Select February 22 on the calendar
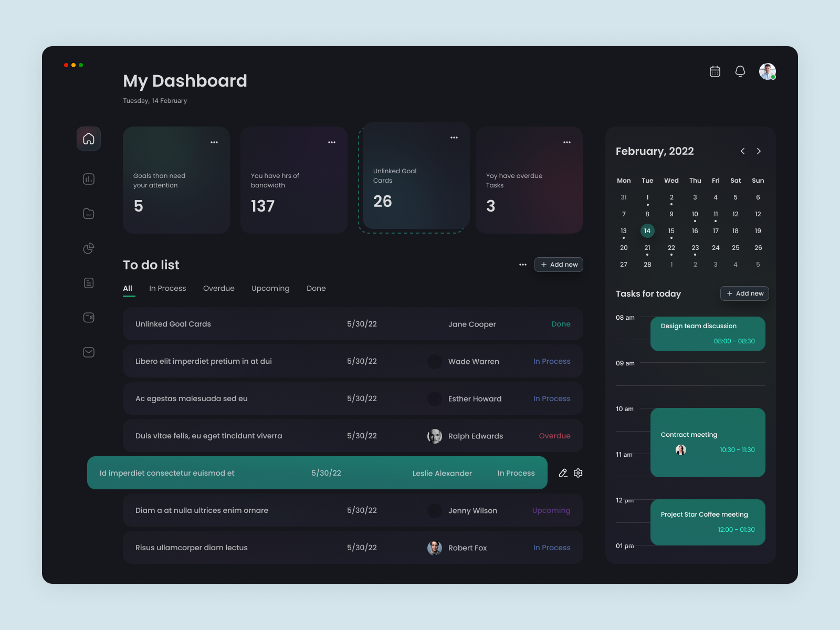Image resolution: width=840 pixels, height=630 pixels. pyautogui.click(x=671, y=247)
